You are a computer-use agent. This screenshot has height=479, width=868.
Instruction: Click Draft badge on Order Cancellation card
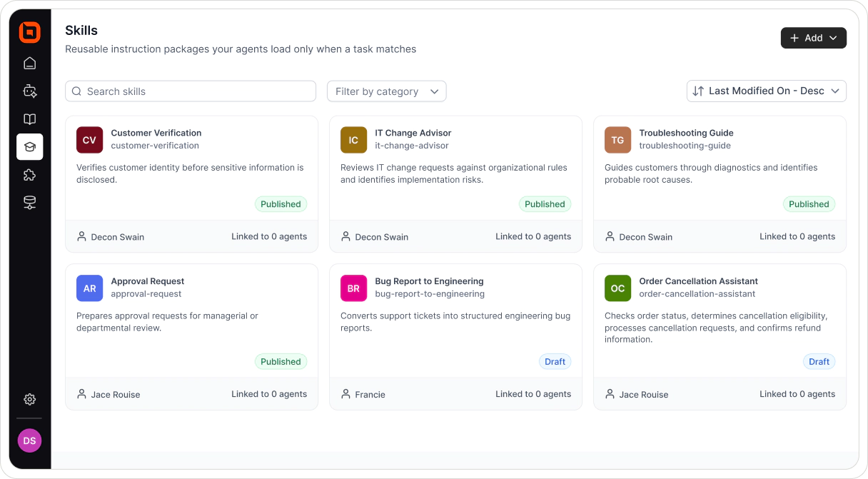point(819,362)
